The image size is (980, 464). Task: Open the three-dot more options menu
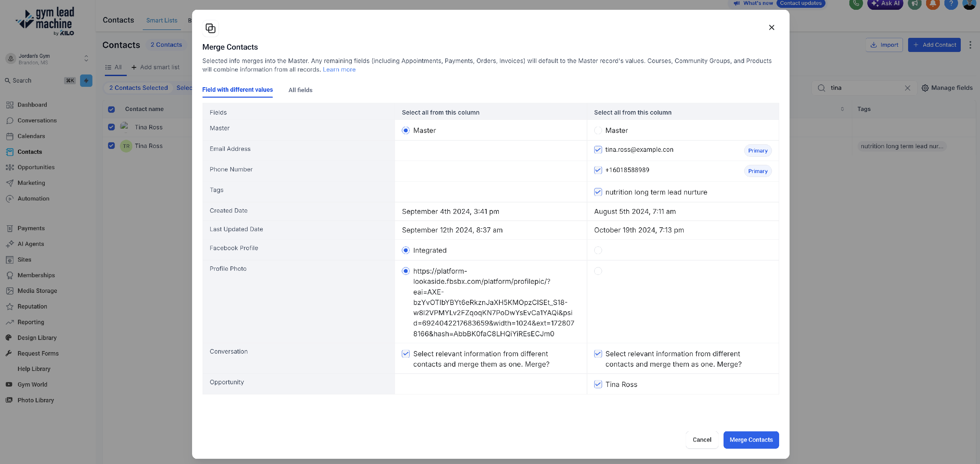[970, 45]
